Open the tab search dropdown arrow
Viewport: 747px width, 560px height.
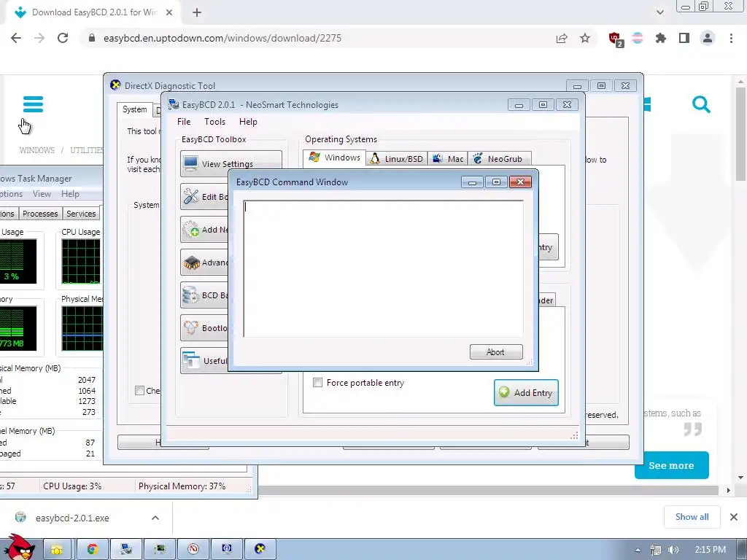[659, 12]
